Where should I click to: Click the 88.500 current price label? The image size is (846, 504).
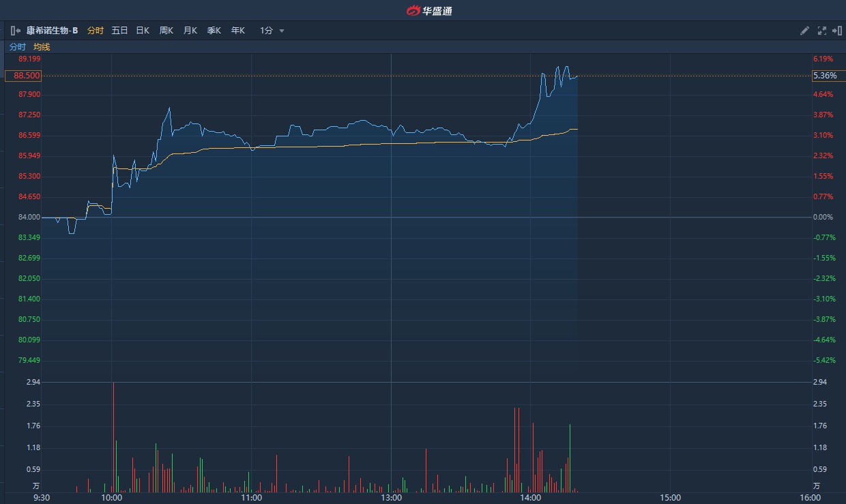coord(23,76)
